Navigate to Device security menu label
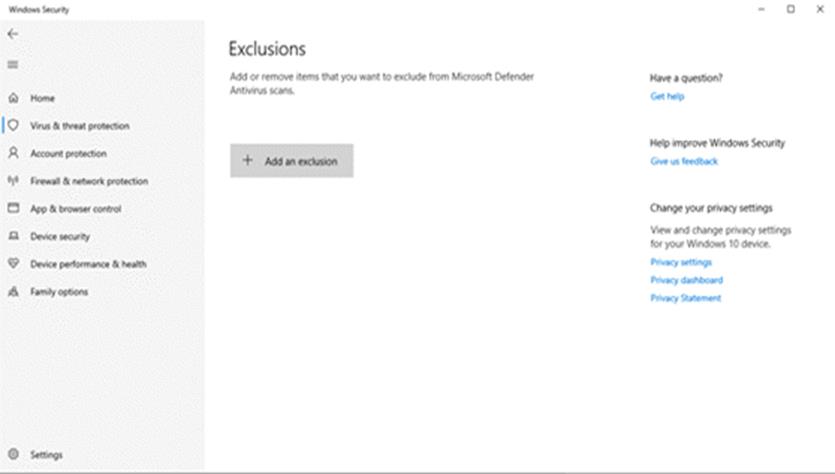Image resolution: width=835 pixels, height=474 pixels. click(60, 237)
